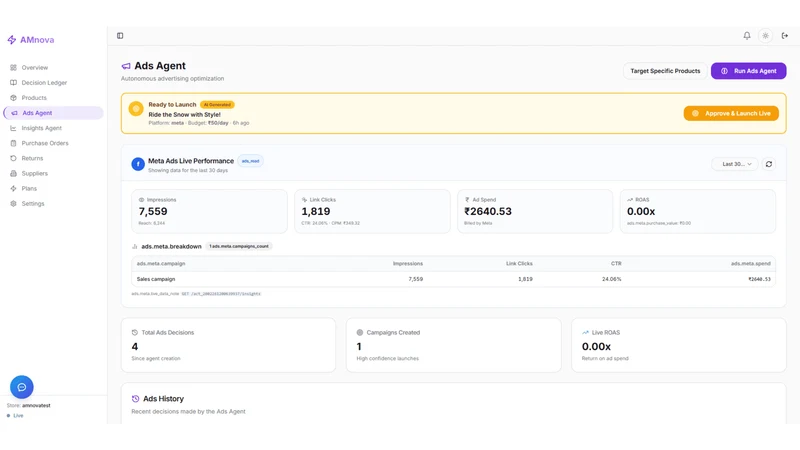Open the blue chat bubble button
The width and height of the screenshot is (800, 450).
point(21,387)
